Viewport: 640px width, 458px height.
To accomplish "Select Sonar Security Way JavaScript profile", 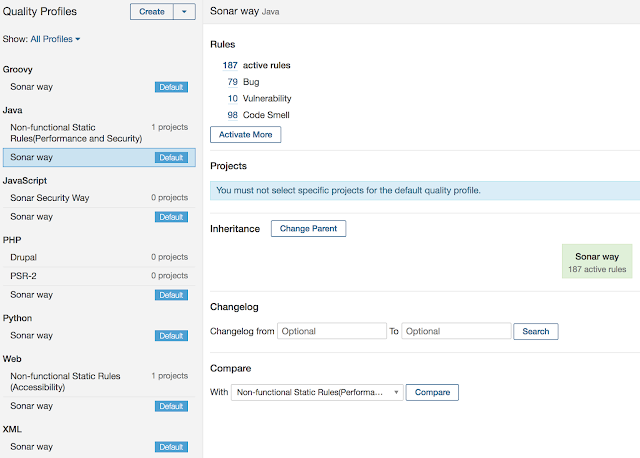I will point(99,198).
